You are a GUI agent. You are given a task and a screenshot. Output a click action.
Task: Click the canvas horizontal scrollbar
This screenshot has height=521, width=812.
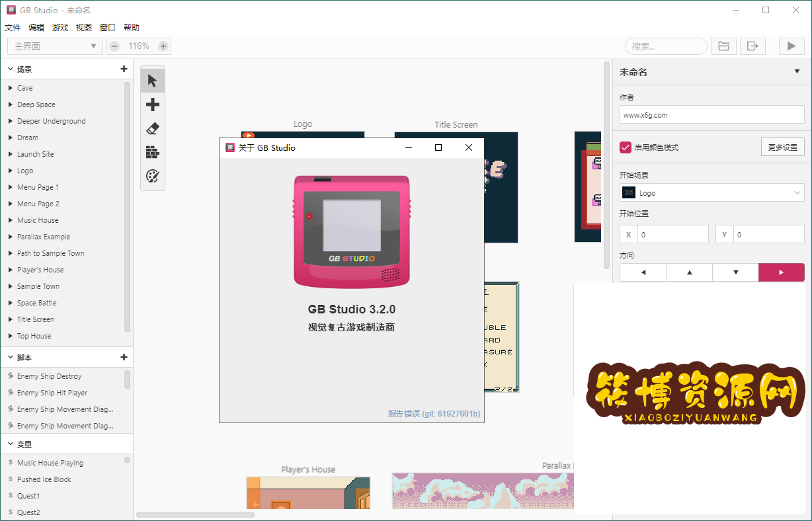click(x=196, y=514)
